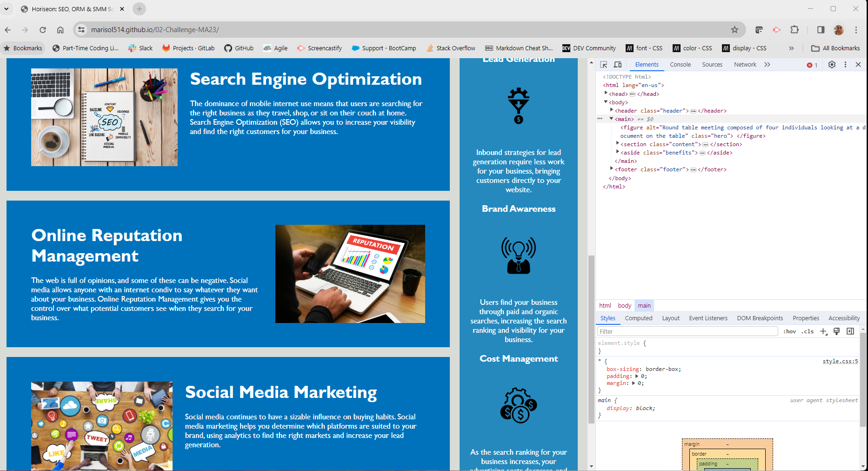Open the Markdown Cheat Sheet bookmark
The width and height of the screenshot is (868, 471).
coord(519,48)
